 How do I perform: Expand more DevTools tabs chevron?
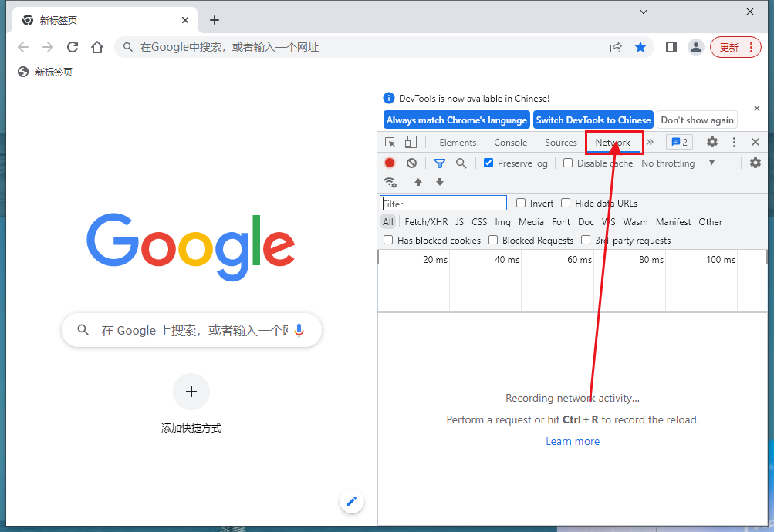click(x=650, y=142)
